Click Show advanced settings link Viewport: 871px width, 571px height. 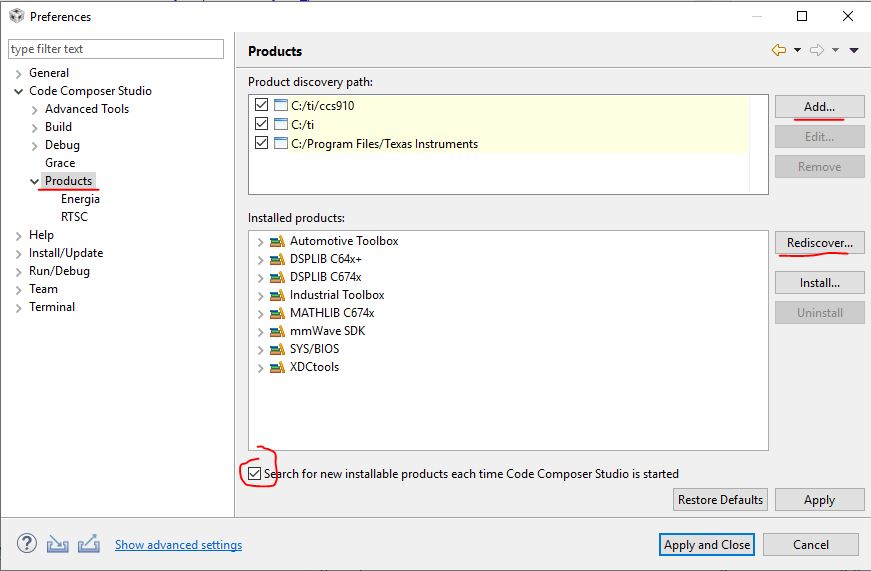point(178,545)
